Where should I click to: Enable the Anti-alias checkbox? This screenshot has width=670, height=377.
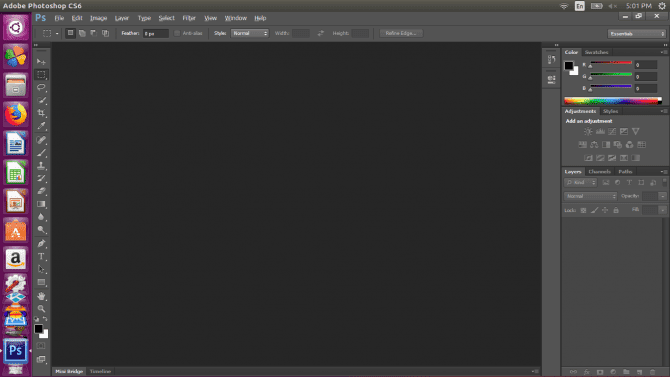click(177, 33)
